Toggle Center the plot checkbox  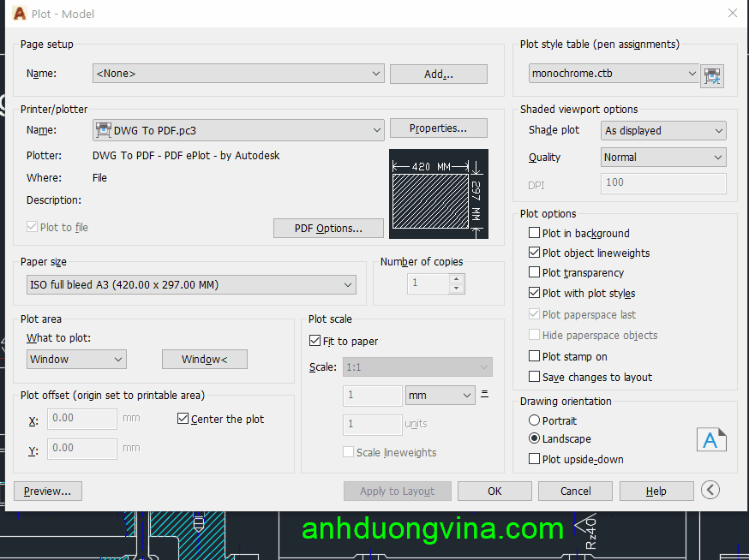(183, 420)
